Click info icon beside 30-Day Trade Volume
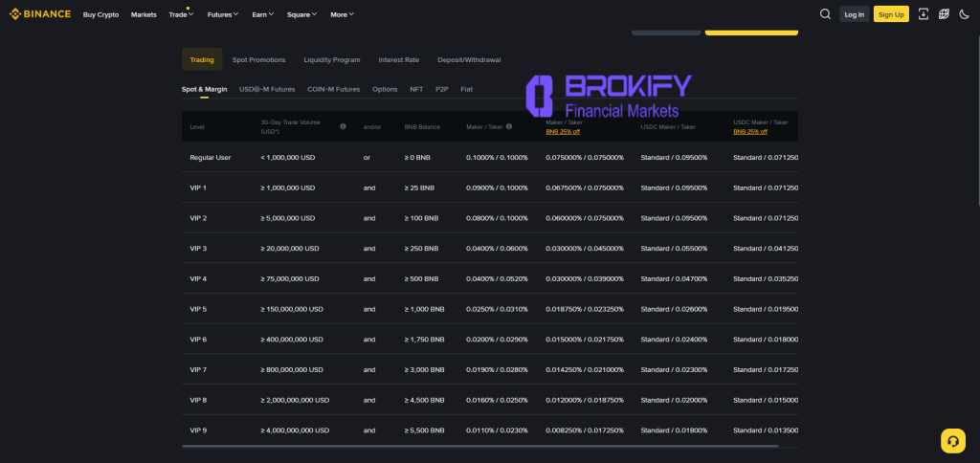The image size is (980, 463). point(343,126)
